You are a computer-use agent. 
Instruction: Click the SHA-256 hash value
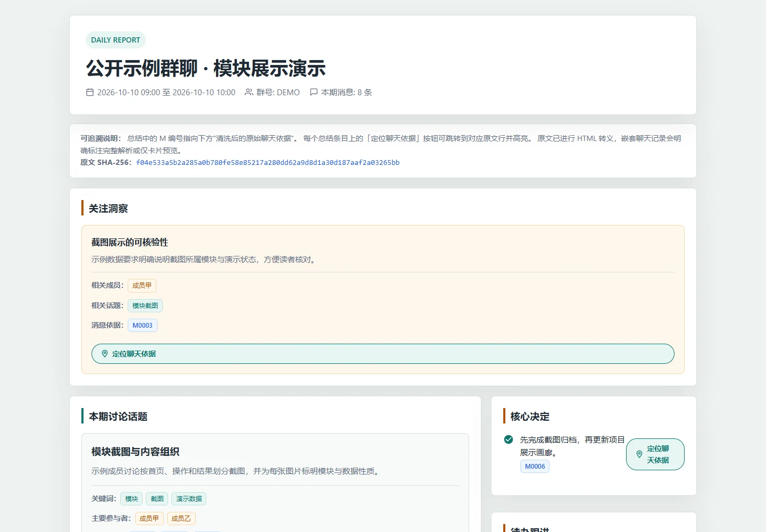click(268, 163)
